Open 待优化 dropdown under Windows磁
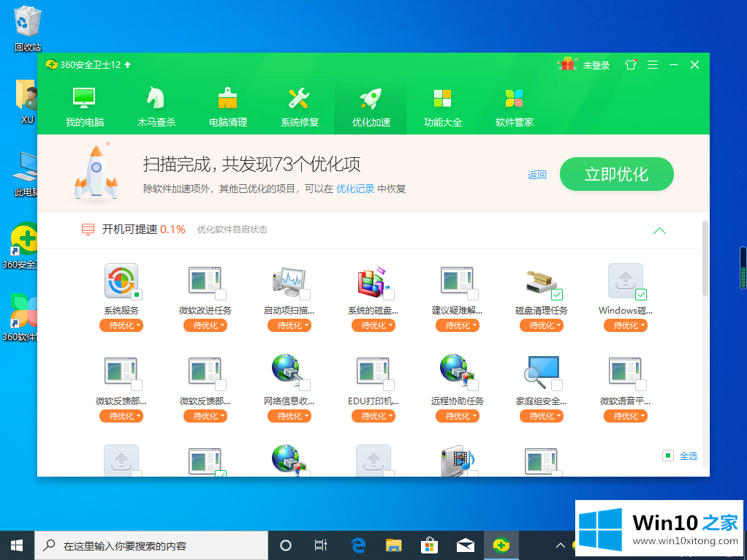Viewport: 747px width, 560px height. [625, 325]
